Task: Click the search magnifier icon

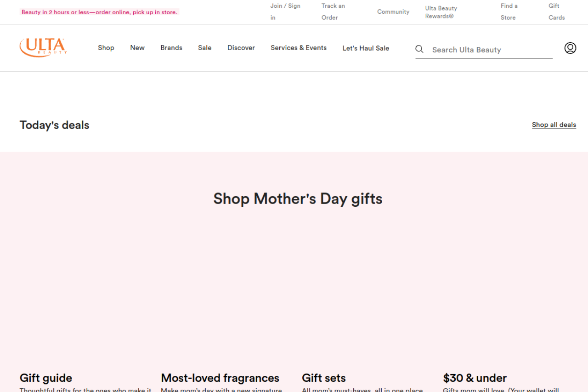Action: click(419, 49)
